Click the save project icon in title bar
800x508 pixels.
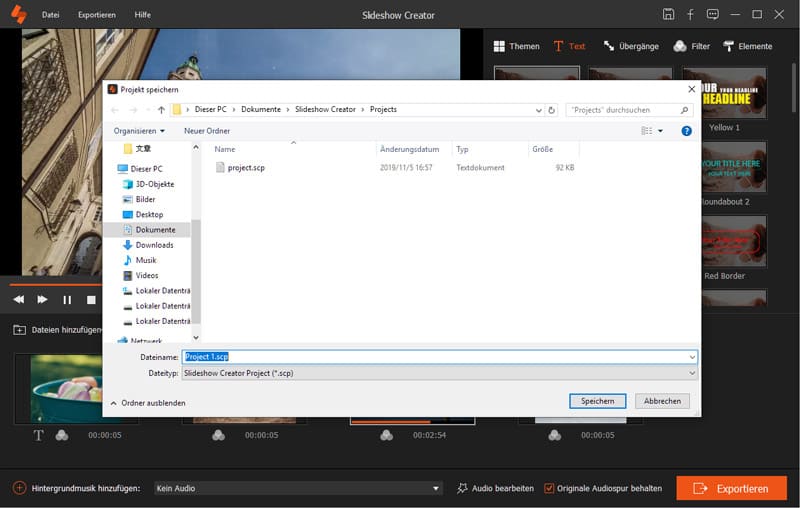[668, 15]
